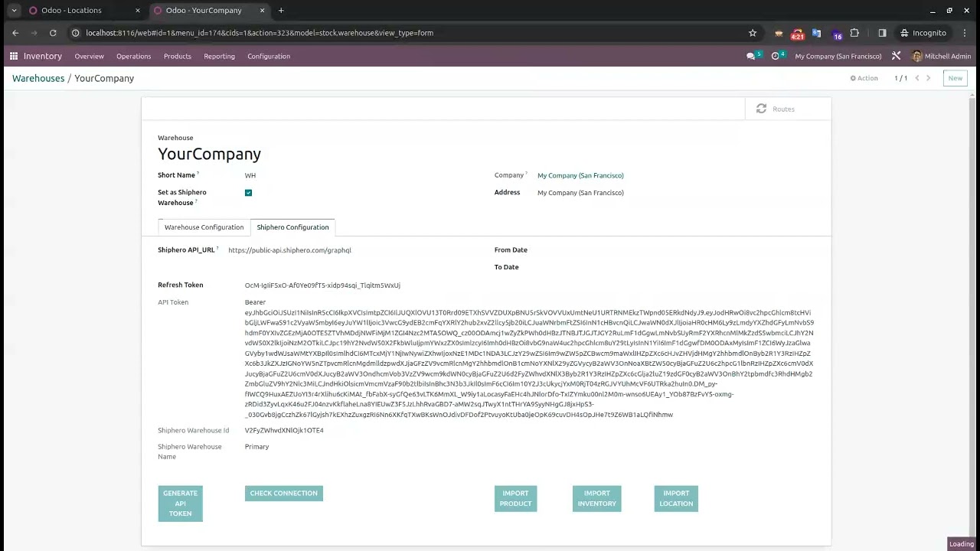Open My Company (San Francisco) company switcher
The width and height of the screenshot is (980, 551).
[x=838, y=56]
